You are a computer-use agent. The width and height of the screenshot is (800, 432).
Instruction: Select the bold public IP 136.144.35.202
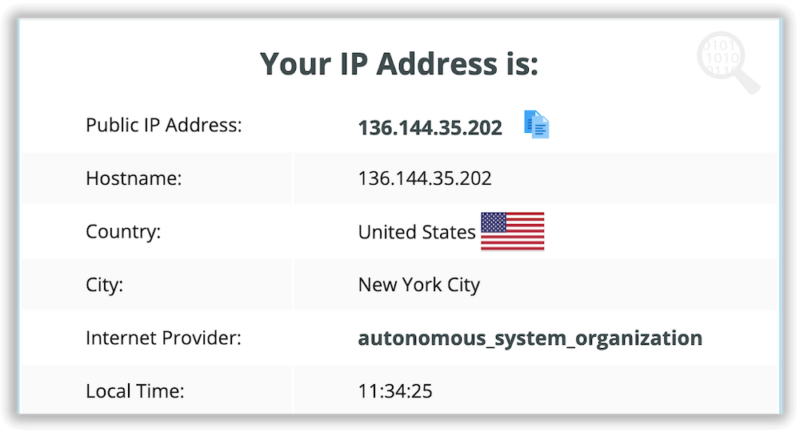point(430,128)
